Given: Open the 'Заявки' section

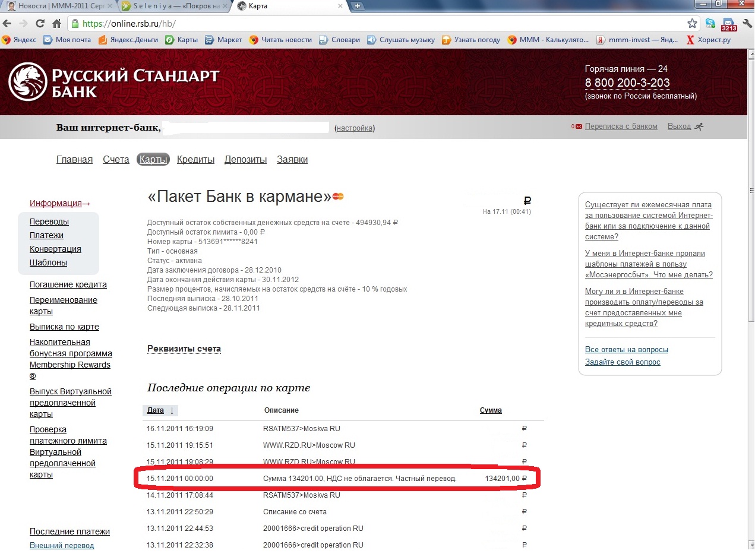Looking at the screenshot, I should (x=292, y=160).
